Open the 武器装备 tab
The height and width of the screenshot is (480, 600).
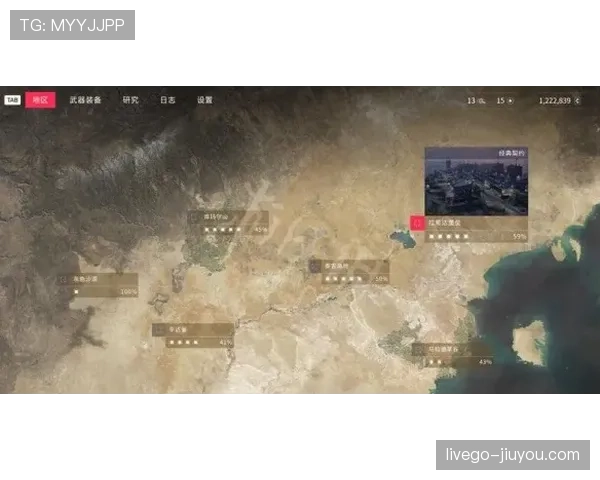pyautogui.click(x=85, y=100)
